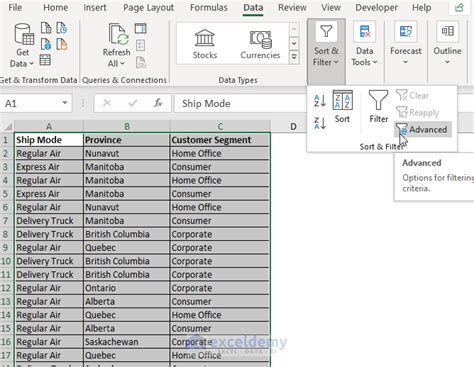Viewport: 474px width, 367px height.
Task: Click the formula bar Cancel icon
Action: 107,103
